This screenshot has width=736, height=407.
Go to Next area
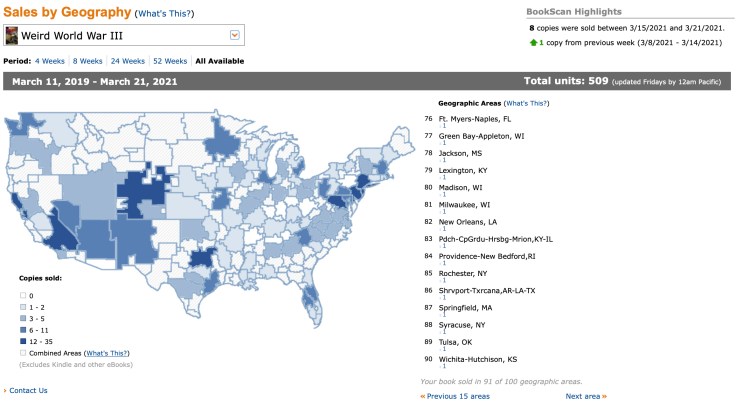pyautogui.click(x=585, y=396)
